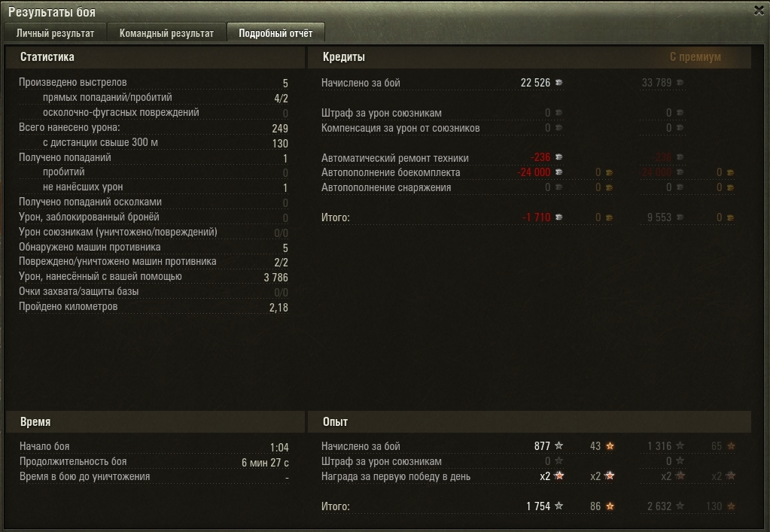Close the Результаты боя window
Viewport: 770px width, 532px height.
pyautogui.click(x=759, y=11)
